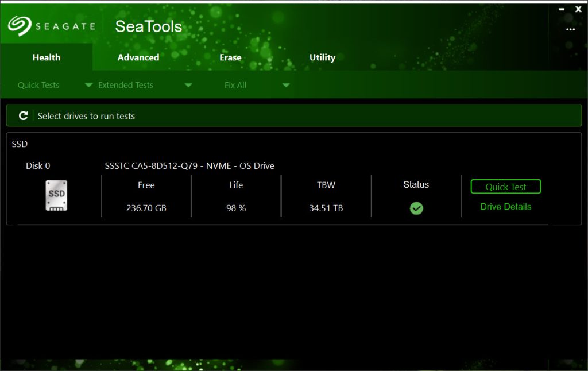This screenshot has width=588, height=371.
Task: Open the Advanced tab
Action: click(x=138, y=57)
